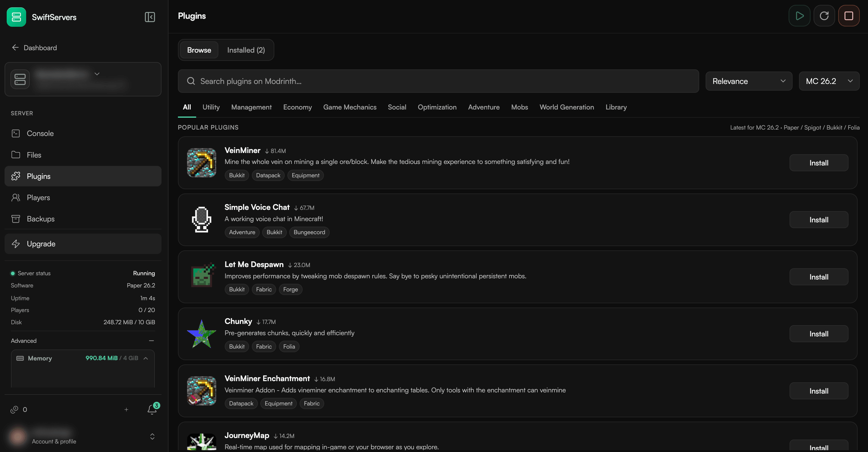Open the Relevance sort dropdown
This screenshot has height=452, width=868.
pos(749,81)
